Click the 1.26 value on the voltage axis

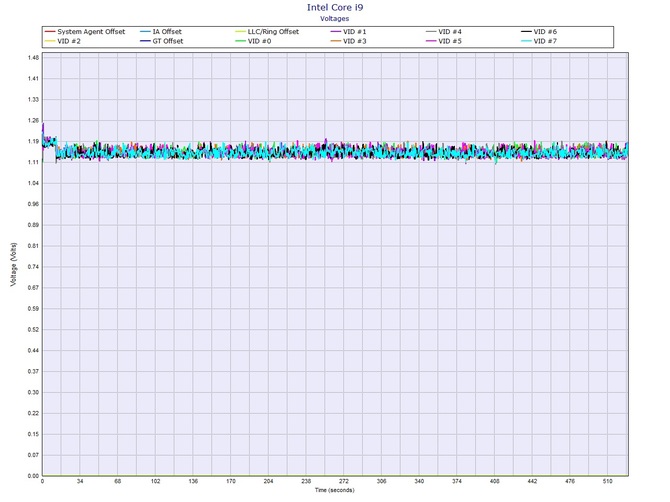(34, 120)
